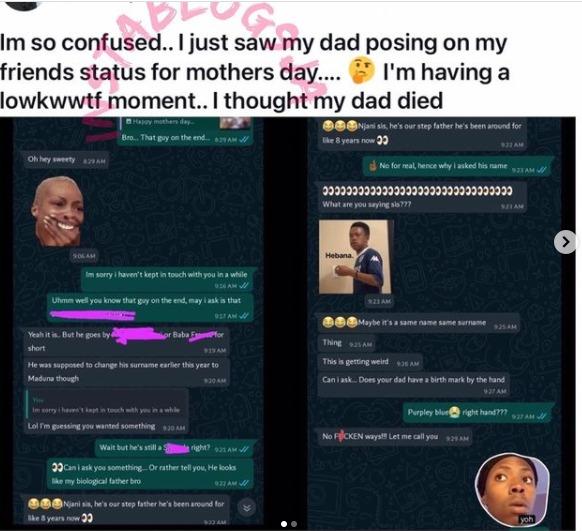
Task: Open the Hebana meme image
Action: point(356,257)
